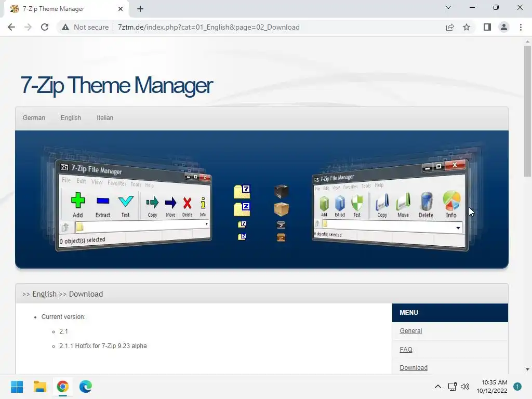532x399 pixels.
Task: Open Chrome's three-dot menu
Action: (x=521, y=27)
